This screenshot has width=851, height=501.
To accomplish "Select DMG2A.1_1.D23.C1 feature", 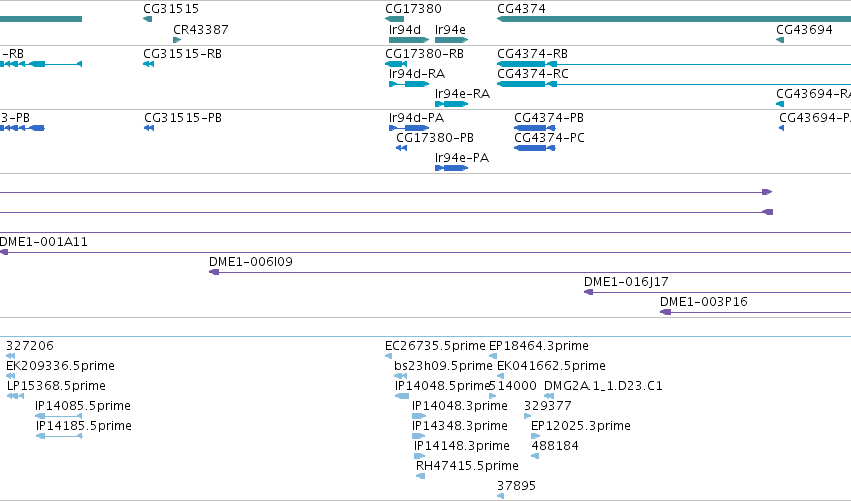I will [603, 386].
